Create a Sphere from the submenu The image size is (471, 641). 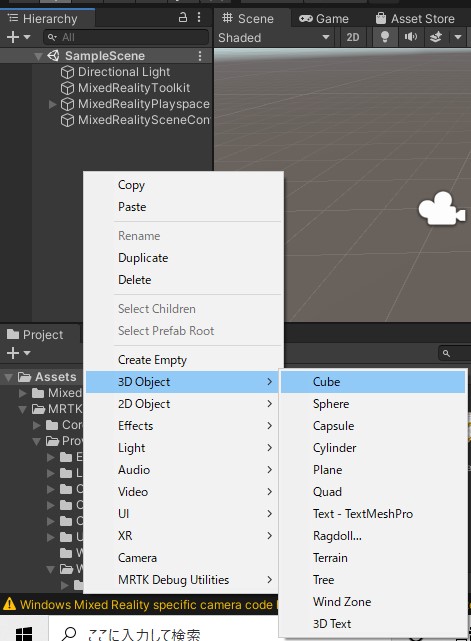pyautogui.click(x=372, y=404)
